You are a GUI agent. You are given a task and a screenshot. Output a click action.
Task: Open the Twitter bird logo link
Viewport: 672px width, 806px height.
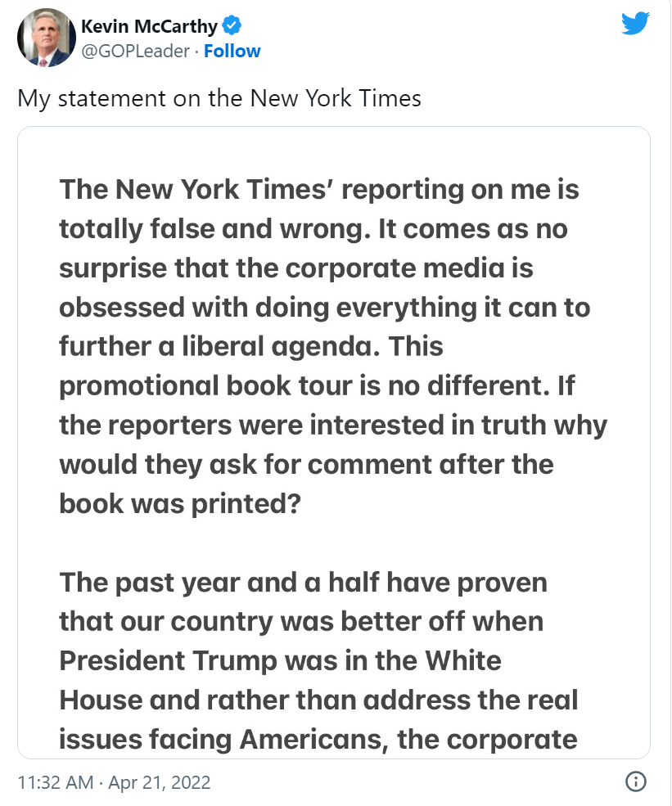point(635,23)
